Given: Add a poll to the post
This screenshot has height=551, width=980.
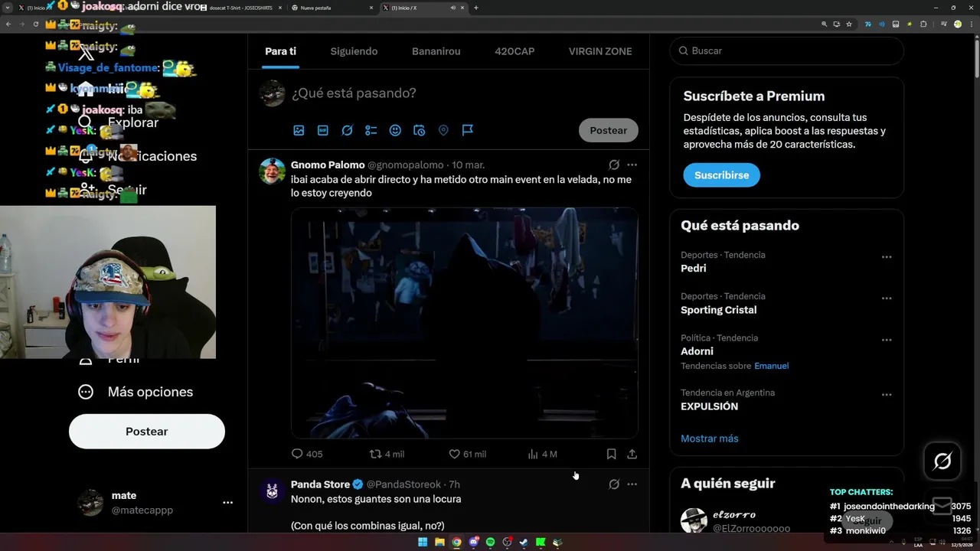Looking at the screenshot, I should [x=371, y=130].
